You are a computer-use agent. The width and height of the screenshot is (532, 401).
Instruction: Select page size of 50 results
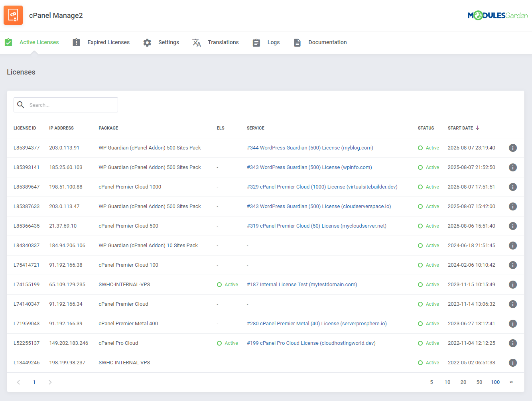[x=479, y=382]
